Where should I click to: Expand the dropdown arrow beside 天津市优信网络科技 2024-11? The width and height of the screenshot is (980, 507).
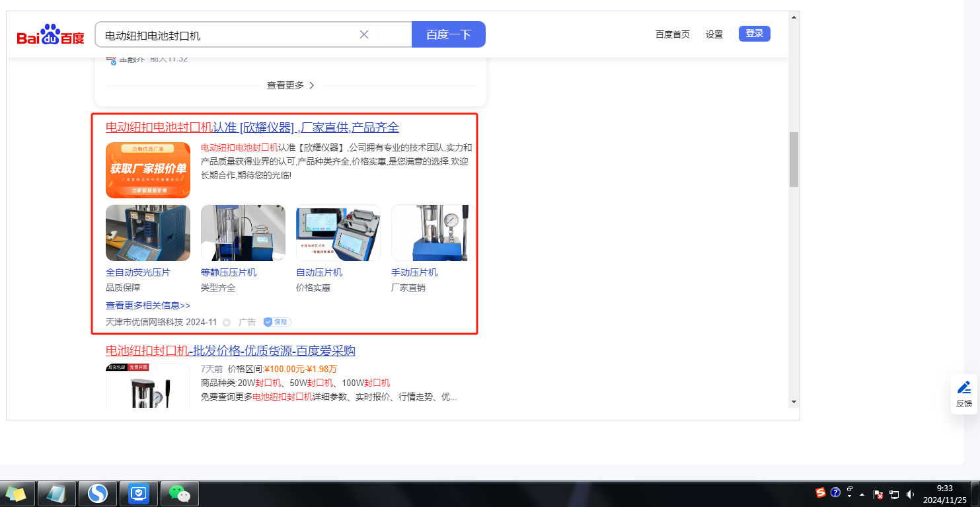(x=226, y=323)
